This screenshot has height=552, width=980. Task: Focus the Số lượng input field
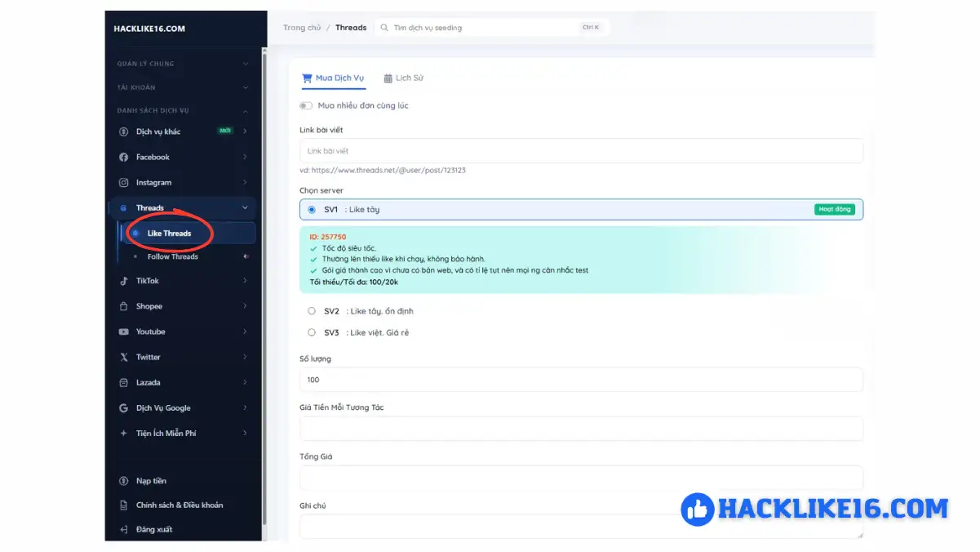coord(581,380)
